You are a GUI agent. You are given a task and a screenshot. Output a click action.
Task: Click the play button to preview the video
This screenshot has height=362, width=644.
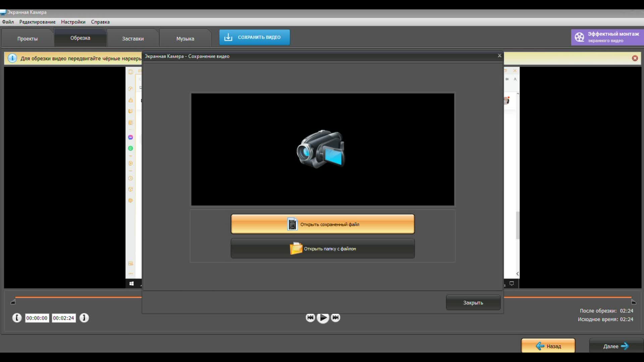323,318
